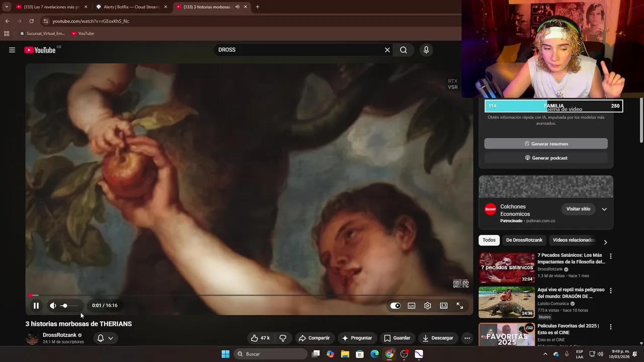Toggle autoplay switch in player

coord(395,306)
